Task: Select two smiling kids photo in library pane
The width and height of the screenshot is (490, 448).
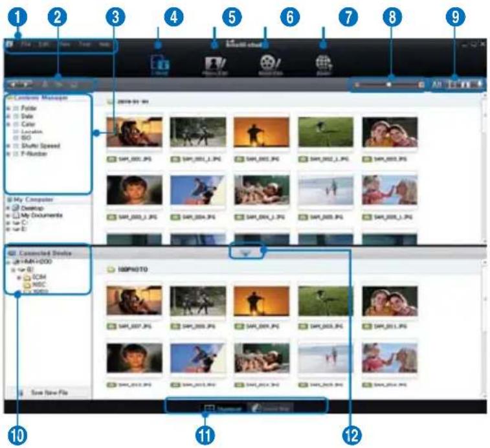Action: click(390, 132)
